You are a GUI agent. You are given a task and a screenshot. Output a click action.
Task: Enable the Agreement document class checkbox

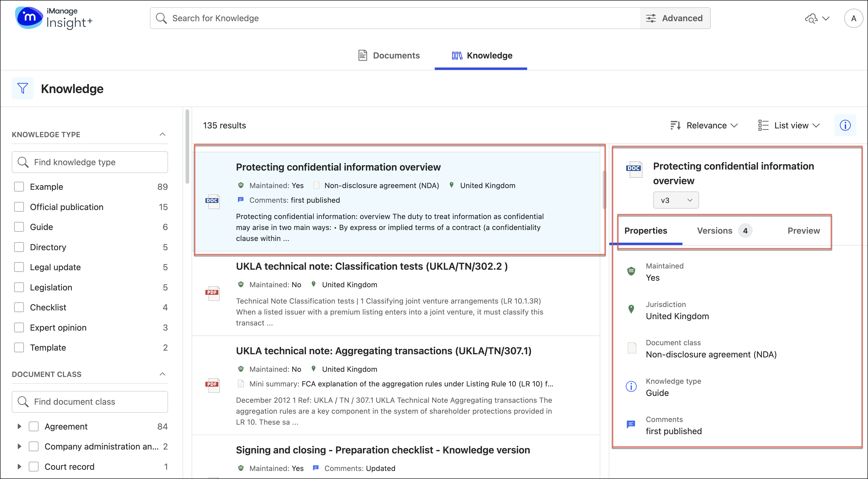34,426
